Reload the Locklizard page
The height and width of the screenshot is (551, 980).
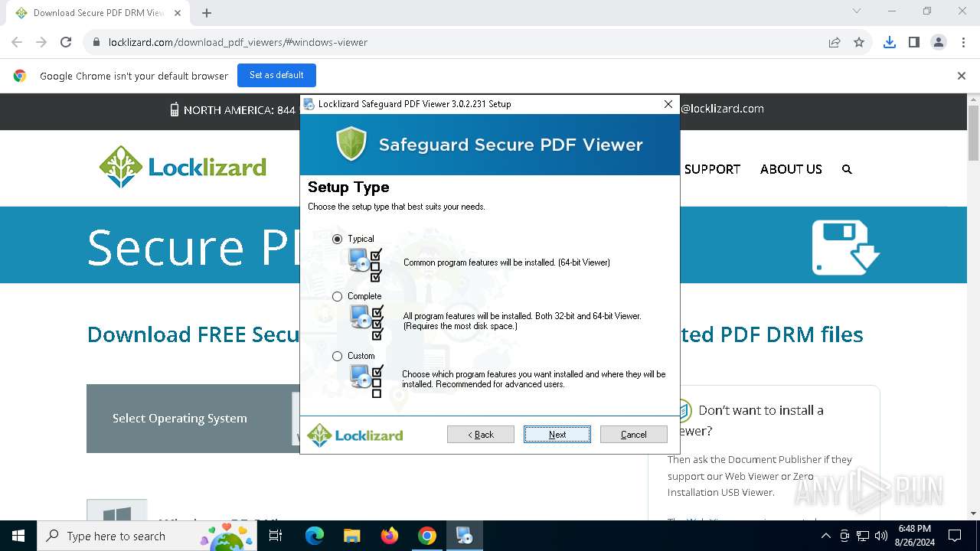click(66, 42)
